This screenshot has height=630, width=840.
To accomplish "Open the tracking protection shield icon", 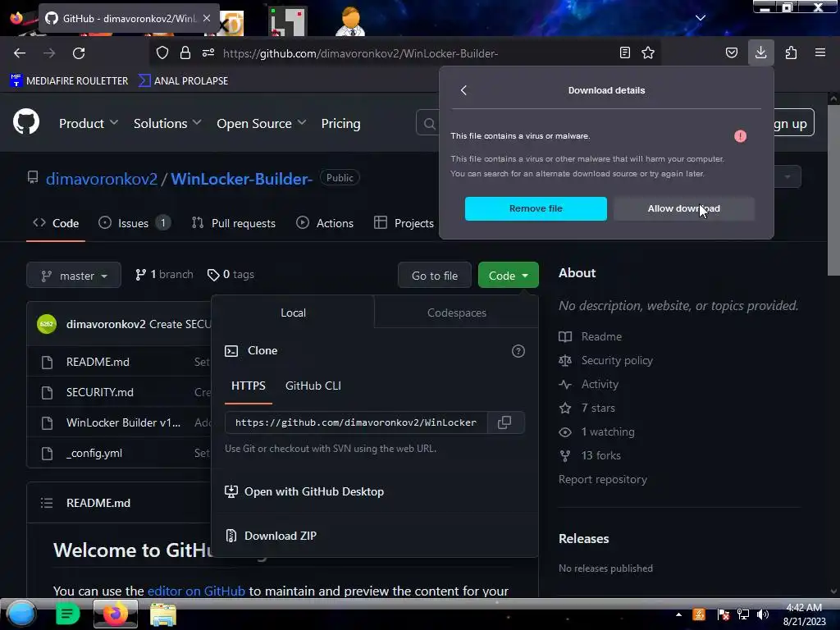I will 162,52.
